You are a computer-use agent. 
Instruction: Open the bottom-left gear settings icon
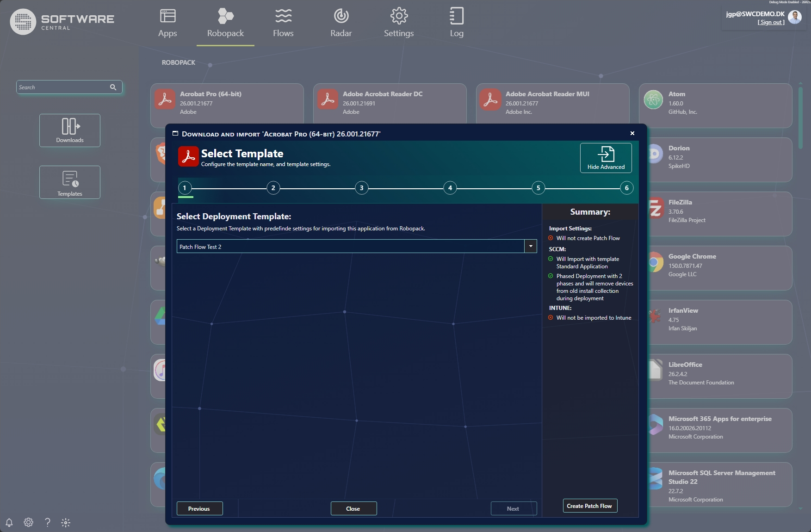click(x=28, y=522)
